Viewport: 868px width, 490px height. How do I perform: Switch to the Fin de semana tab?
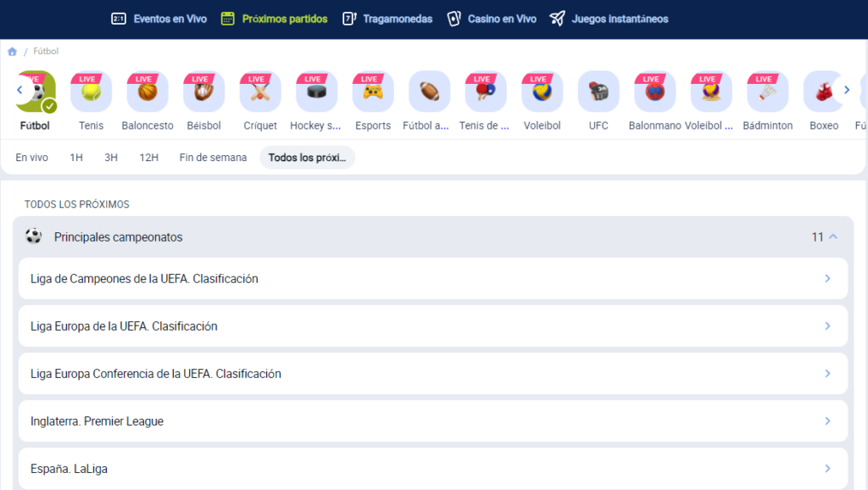(213, 158)
